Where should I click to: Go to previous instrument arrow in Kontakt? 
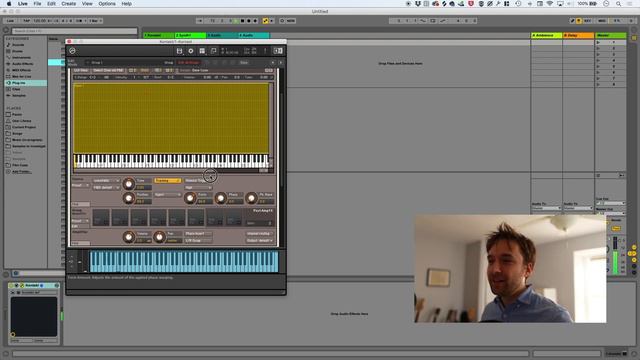click(273, 62)
